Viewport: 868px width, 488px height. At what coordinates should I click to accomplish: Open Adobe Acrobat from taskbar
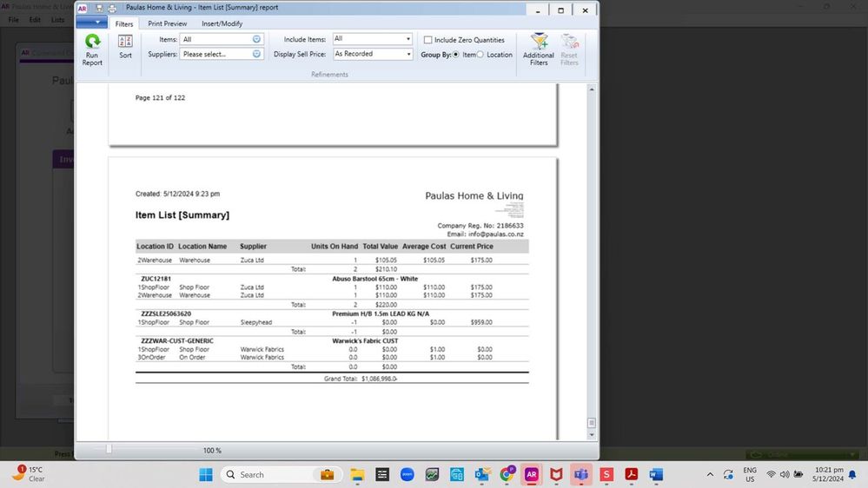(x=632, y=474)
